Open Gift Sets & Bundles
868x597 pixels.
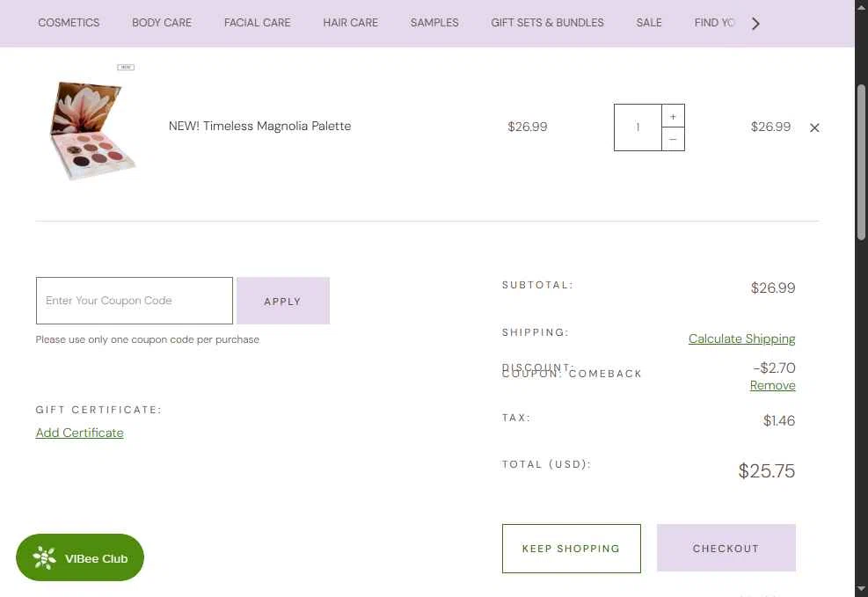(548, 23)
